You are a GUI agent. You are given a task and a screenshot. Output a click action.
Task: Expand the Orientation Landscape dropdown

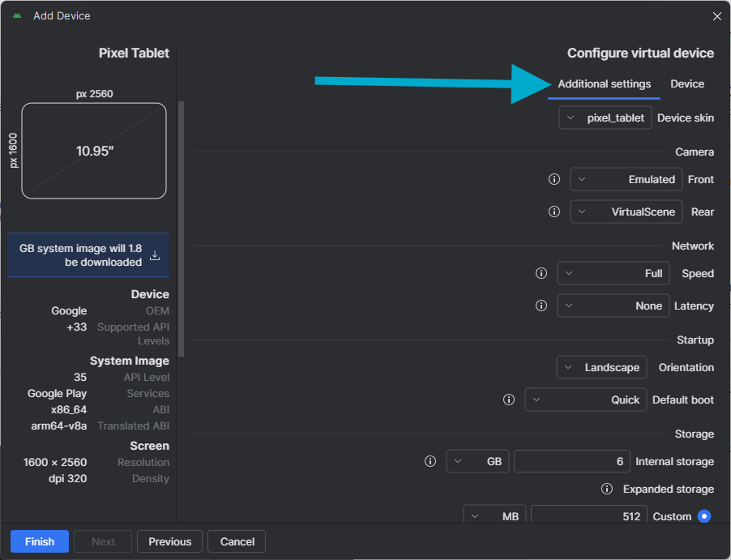tap(601, 367)
